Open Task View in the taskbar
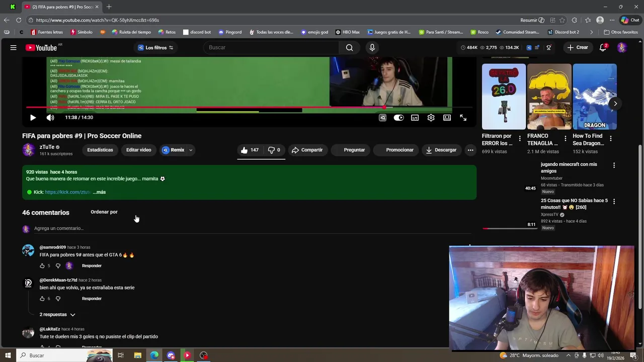This screenshot has width=644, height=362. point(121,355)
